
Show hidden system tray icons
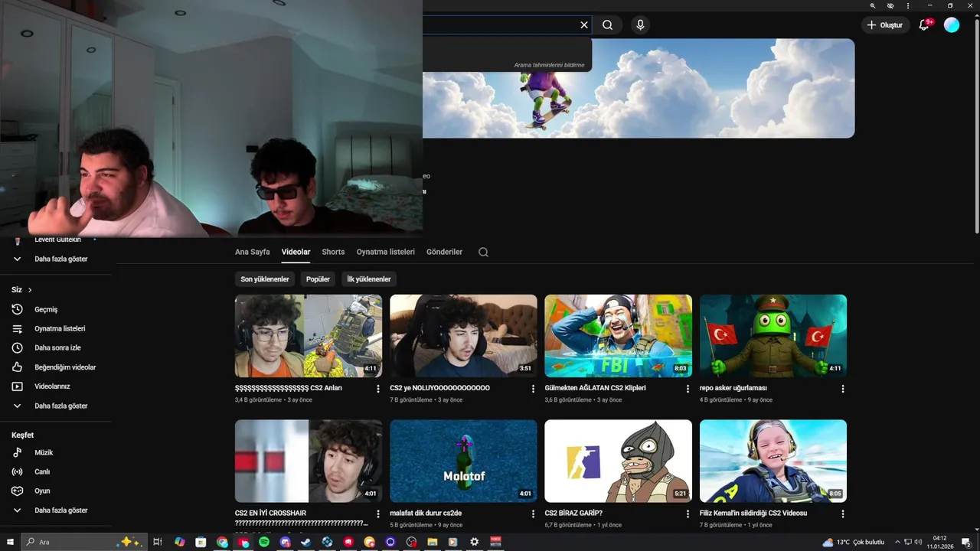[x=897, y=542]
